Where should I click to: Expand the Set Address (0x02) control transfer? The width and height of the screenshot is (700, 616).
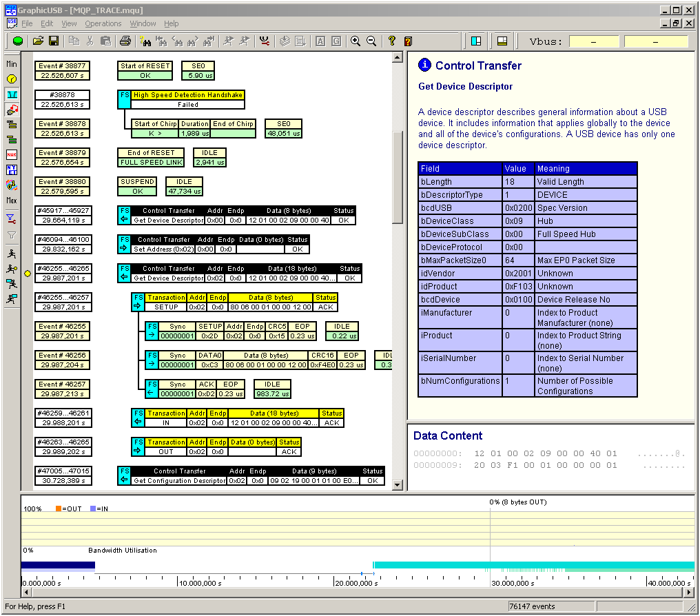click(124, 245)
